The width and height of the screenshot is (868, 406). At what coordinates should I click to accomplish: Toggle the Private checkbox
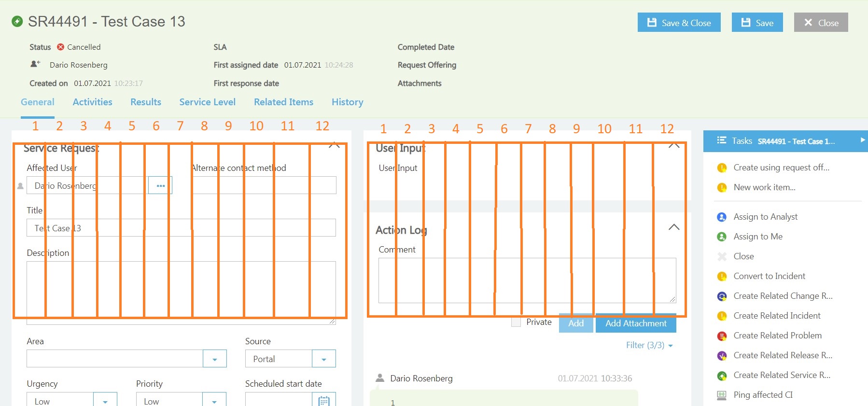tap(516, 322)
